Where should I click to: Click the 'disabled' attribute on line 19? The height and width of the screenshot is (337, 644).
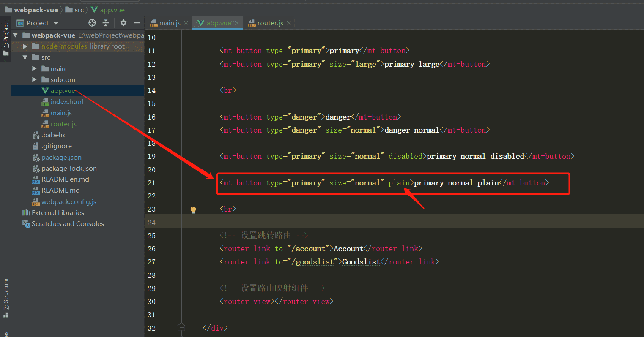click(406, 156)
